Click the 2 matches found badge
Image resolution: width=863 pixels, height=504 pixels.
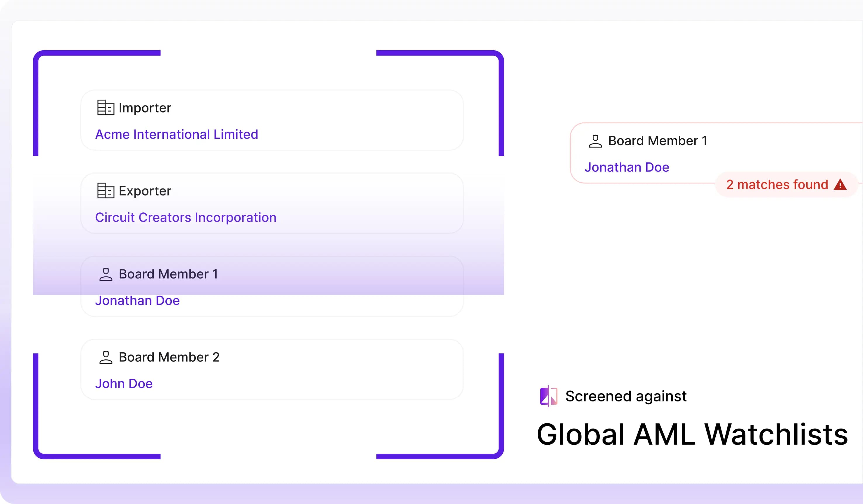[x=777, y=185]
